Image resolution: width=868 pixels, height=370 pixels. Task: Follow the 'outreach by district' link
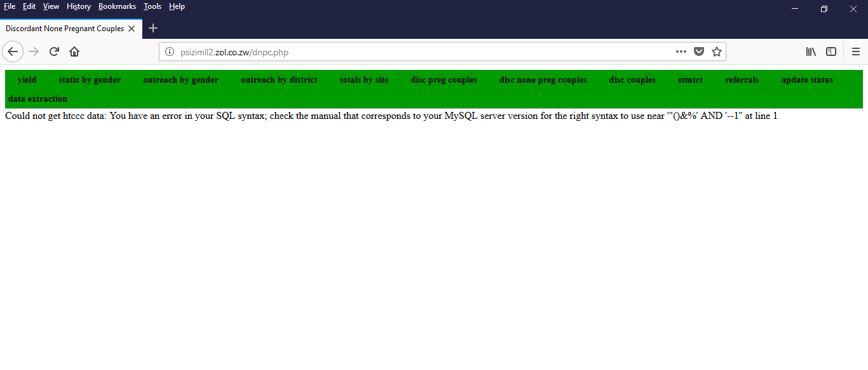point(279,79)
